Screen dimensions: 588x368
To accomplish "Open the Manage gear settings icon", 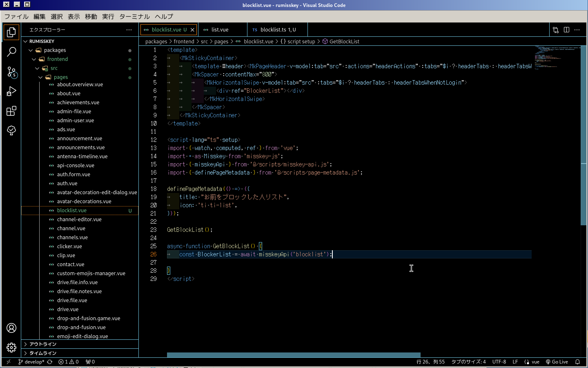I will click(11, 348).
